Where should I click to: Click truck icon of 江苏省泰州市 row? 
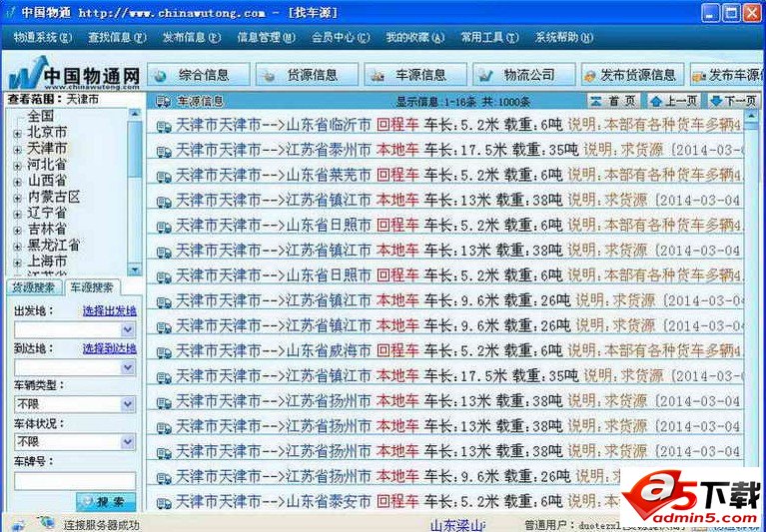(164, 152)
